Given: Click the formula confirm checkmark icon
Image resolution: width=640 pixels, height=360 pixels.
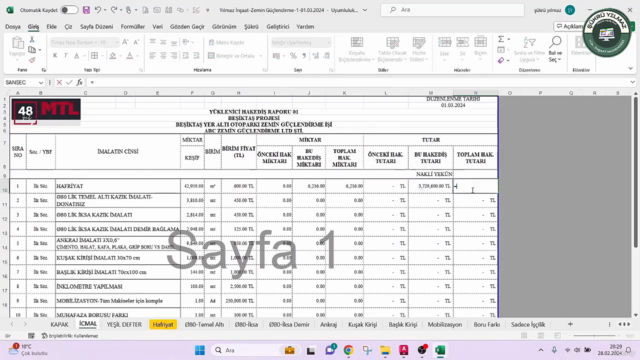Looking at the screenshot, I should click(x=69, y=82).
